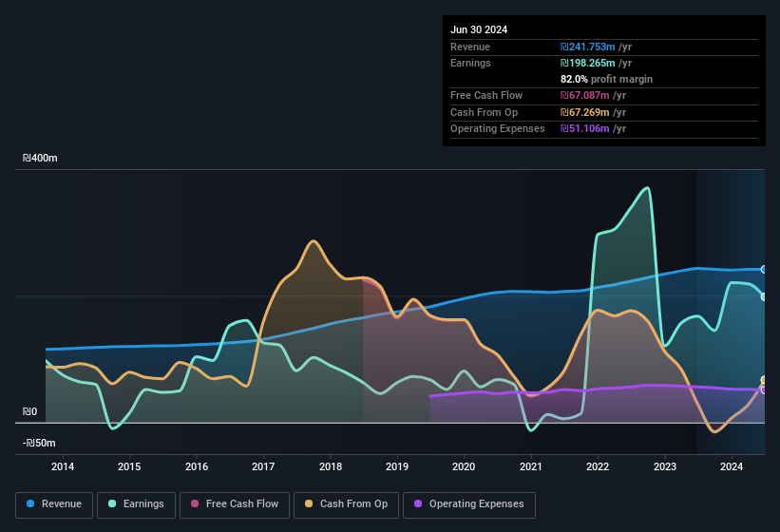Click the ₪400m y-axis label
780x532 pixels.
click(40, 158)
